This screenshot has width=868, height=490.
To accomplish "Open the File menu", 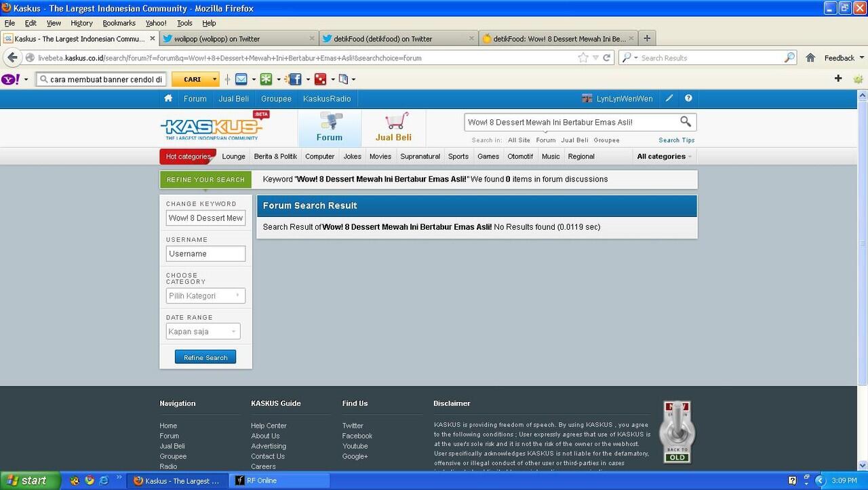I will coord(9,23).
